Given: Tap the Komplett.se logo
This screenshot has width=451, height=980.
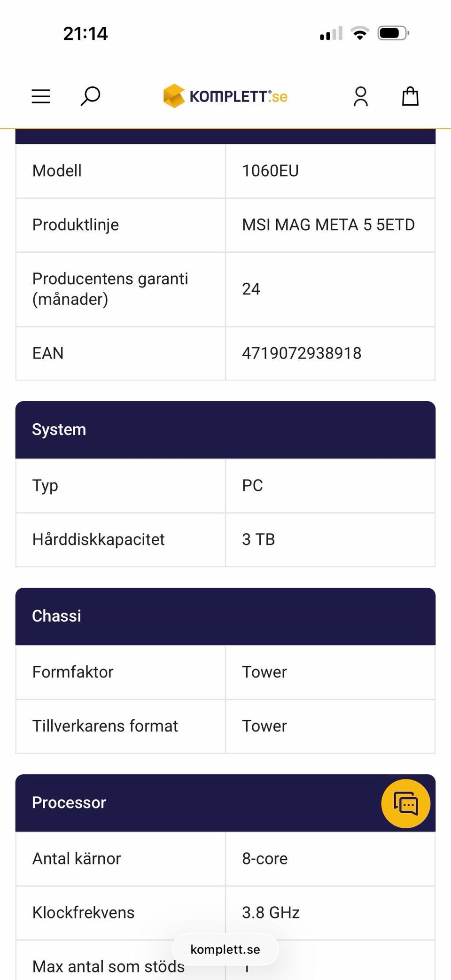Looking at the screenshot, I should click(225, 96).
